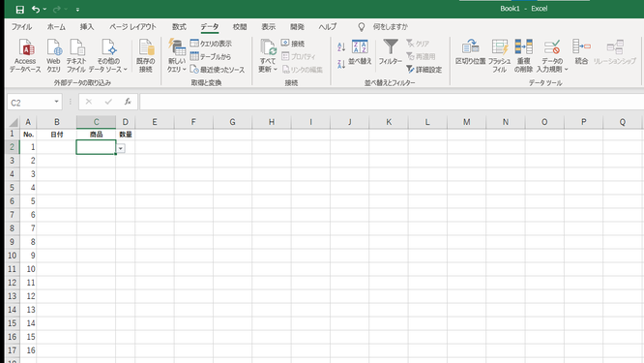Image resolution: width=644 pixels, height=363 pixels.
Task: Click the fx insert function icon
Action: click(128, 102)
